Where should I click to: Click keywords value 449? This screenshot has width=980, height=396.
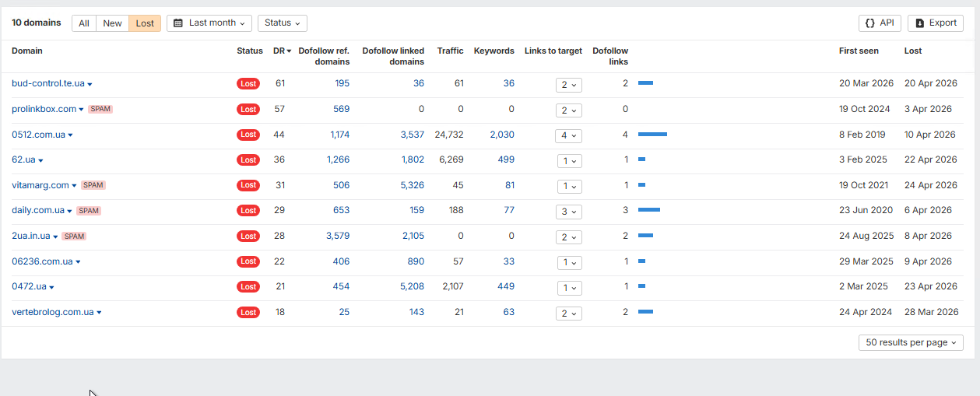[506, 286]
